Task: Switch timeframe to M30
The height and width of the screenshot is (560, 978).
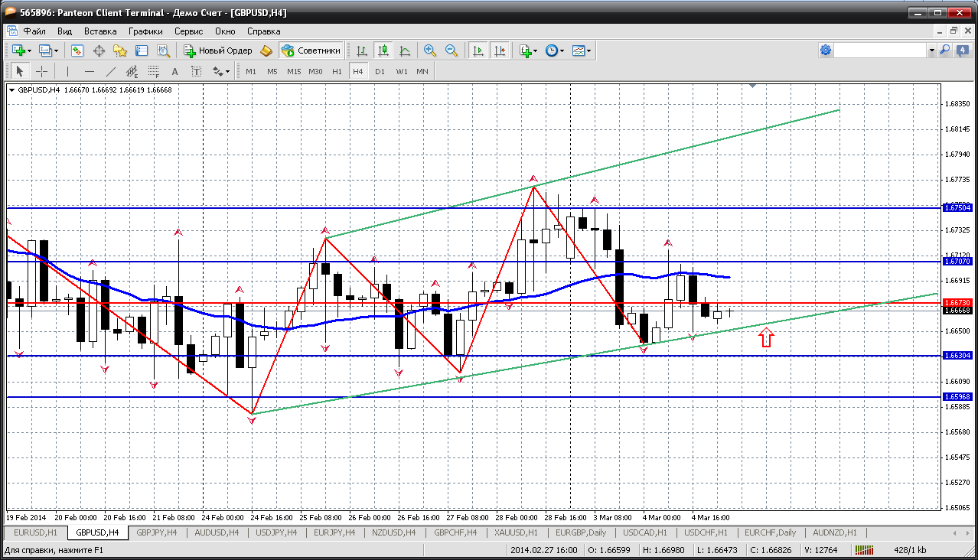Action: click(x=315, y=71)
